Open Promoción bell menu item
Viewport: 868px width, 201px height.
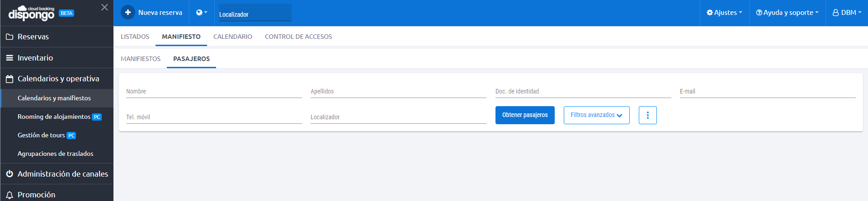coord(57,195)
